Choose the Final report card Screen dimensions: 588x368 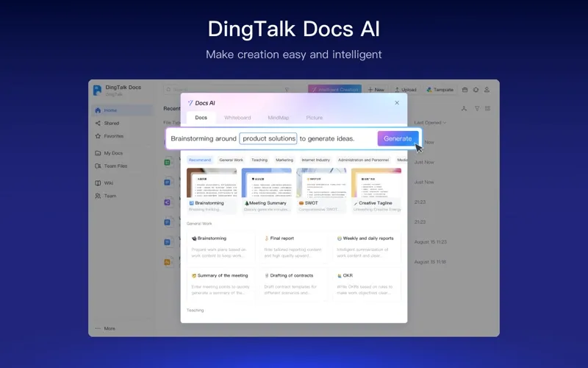click(x=293, y=247)
